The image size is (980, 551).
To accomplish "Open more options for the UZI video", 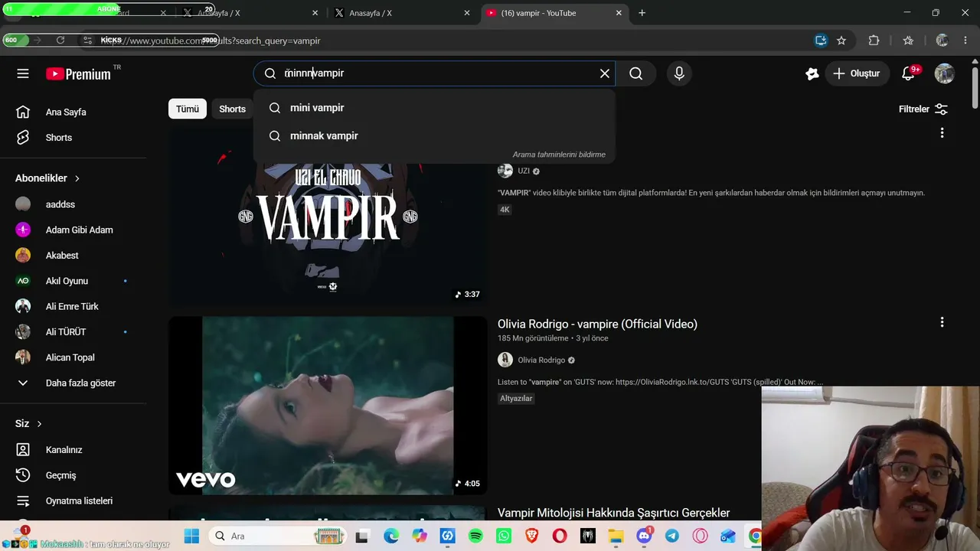I will coord(942,133).
